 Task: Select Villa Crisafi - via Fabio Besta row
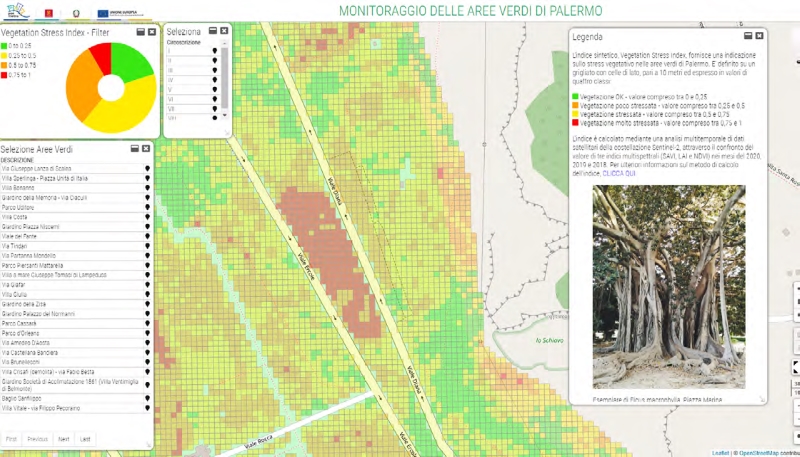[77, 372]
